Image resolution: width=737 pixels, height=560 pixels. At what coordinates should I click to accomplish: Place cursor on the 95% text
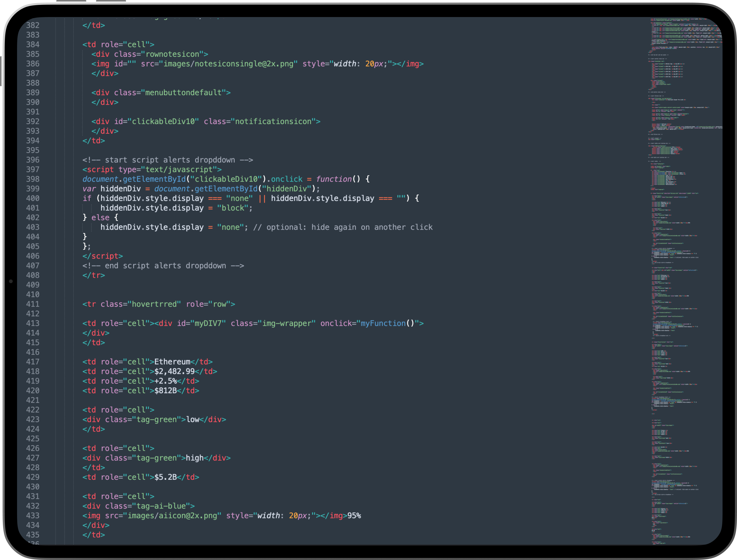click(354, 516)
